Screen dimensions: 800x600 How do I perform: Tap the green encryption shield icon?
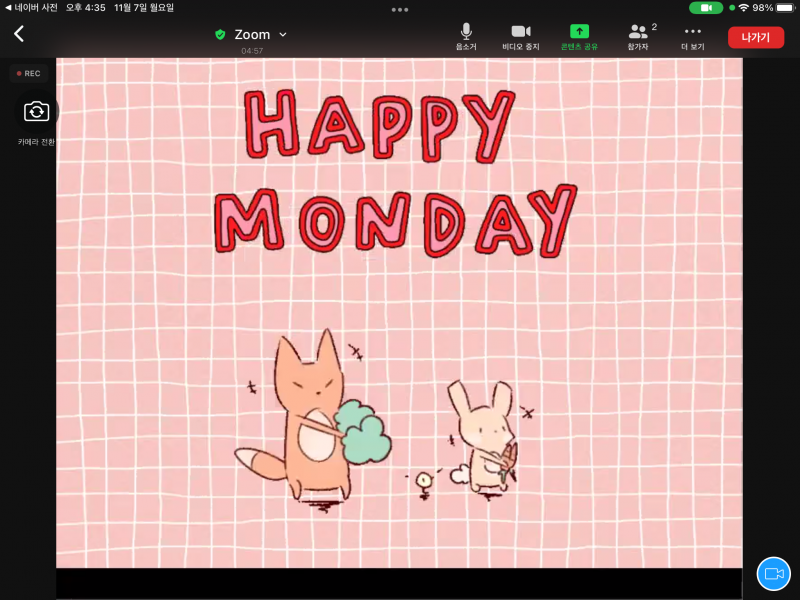click(x=220, y=34)
